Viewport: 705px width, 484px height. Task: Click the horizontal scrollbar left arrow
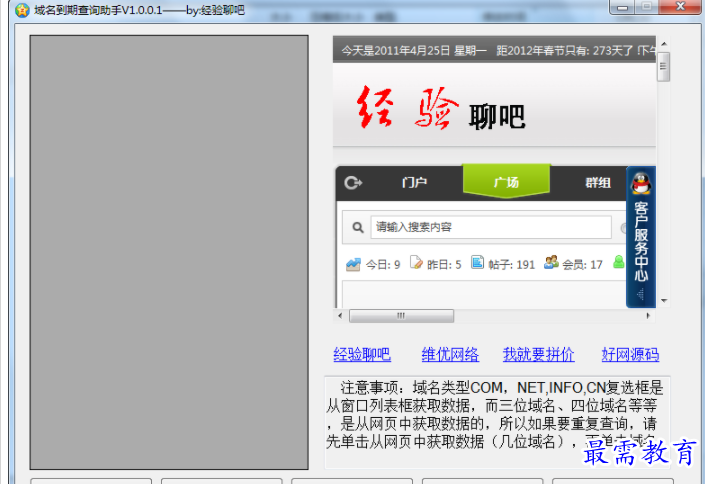point(340,316)
